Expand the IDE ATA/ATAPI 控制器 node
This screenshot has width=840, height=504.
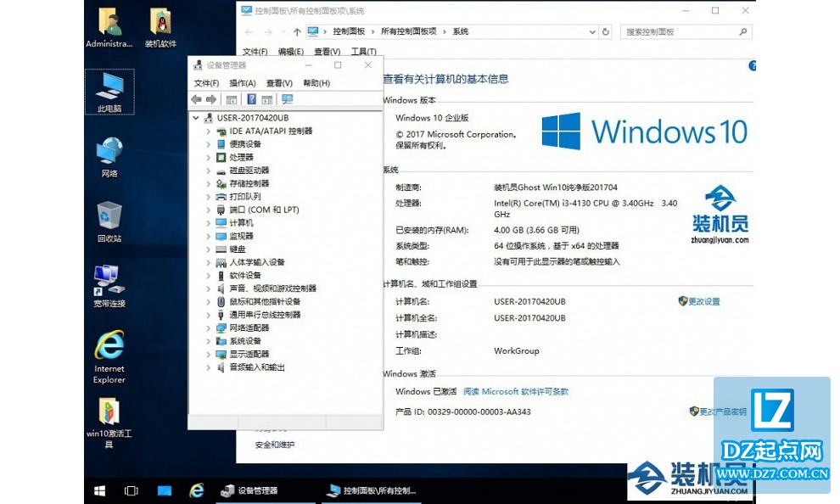tap(209, 132)
